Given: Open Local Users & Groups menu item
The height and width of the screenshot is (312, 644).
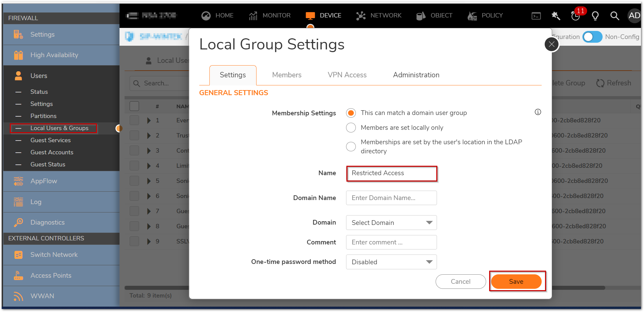Looking at the screenshot, I should [x=59, y=128].
